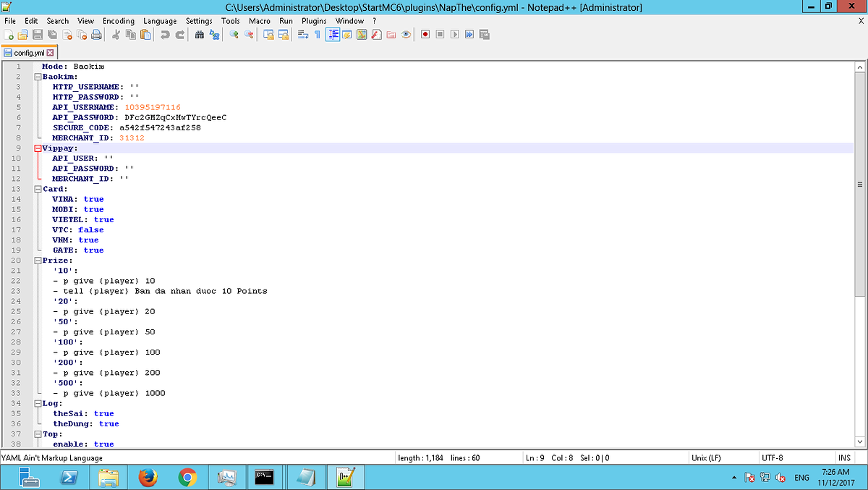Toggle word wrap toolbar icon
This screenshot has height=490, width=868.
pos(302,34)
